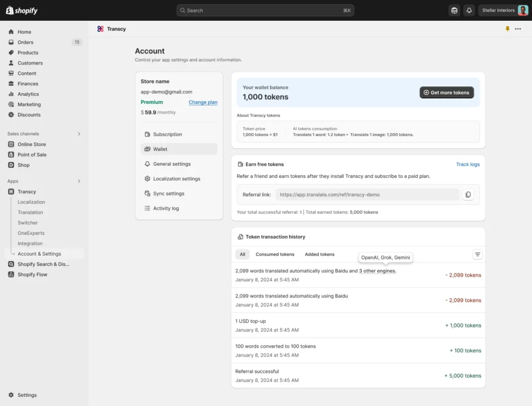Click Get more tokens button

(x=446, y=93)
